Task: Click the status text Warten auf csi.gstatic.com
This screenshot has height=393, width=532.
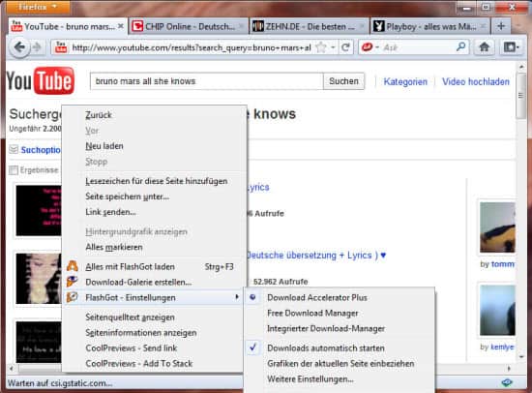Action: coord(60,383)
